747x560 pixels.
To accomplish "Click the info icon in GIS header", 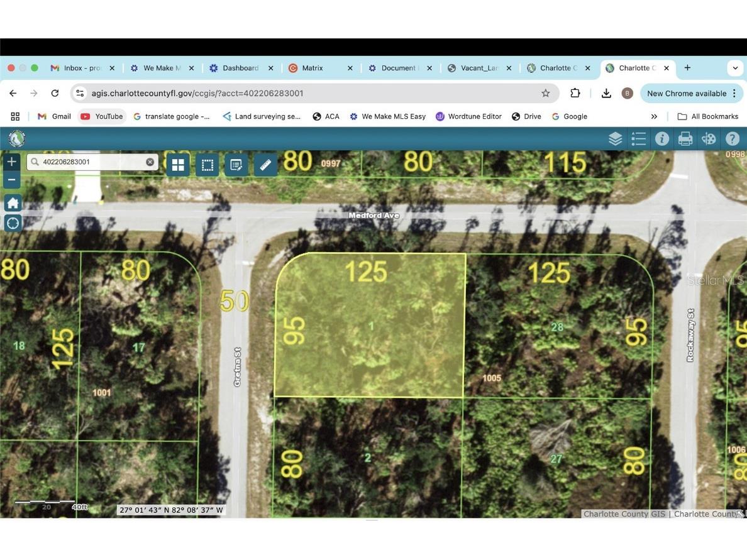I will pos(661,139).
